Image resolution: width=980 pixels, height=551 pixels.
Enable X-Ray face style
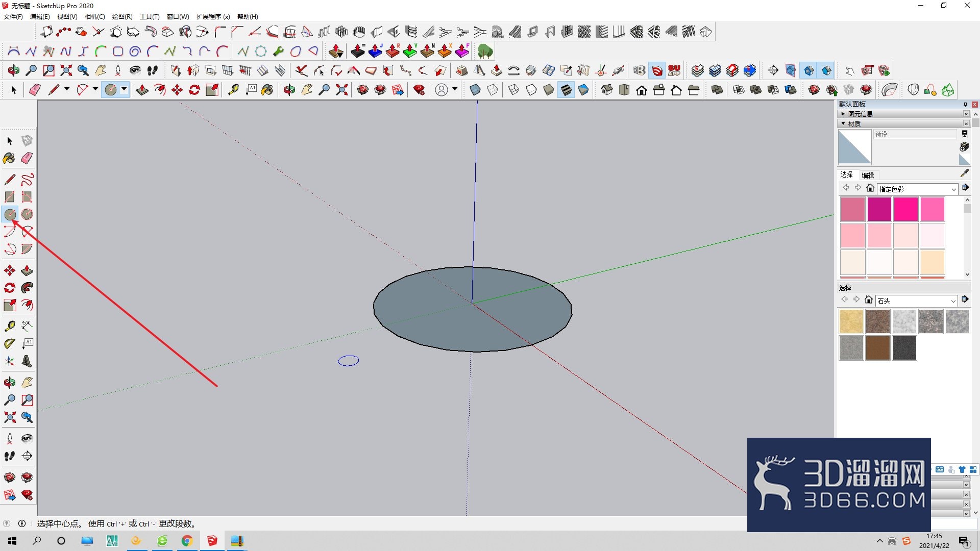tap(475, 90)
